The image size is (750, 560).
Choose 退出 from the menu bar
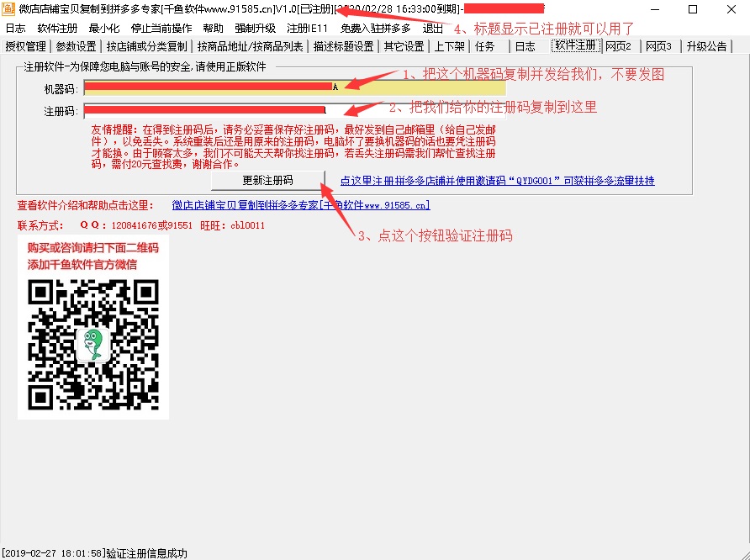tap(433, 29)
